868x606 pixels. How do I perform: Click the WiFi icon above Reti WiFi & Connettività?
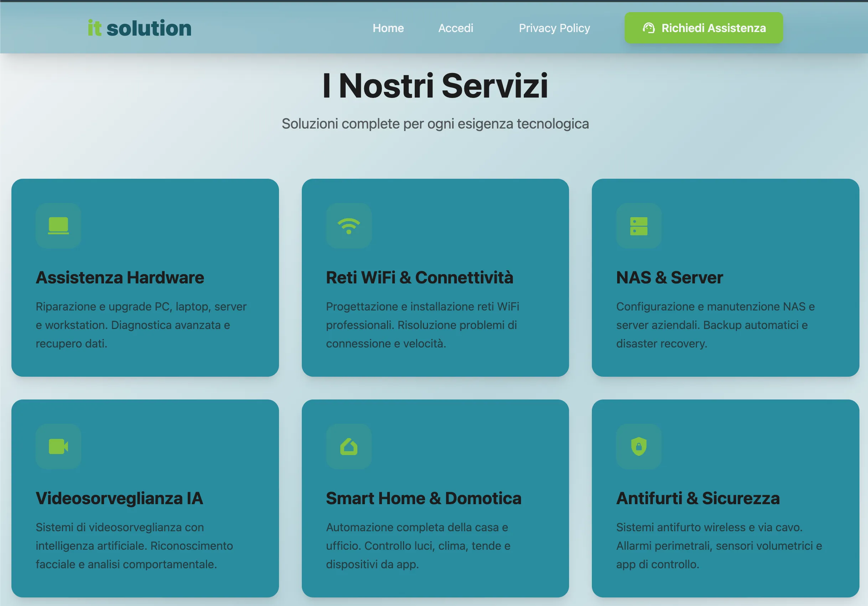(x=348, y=226)
